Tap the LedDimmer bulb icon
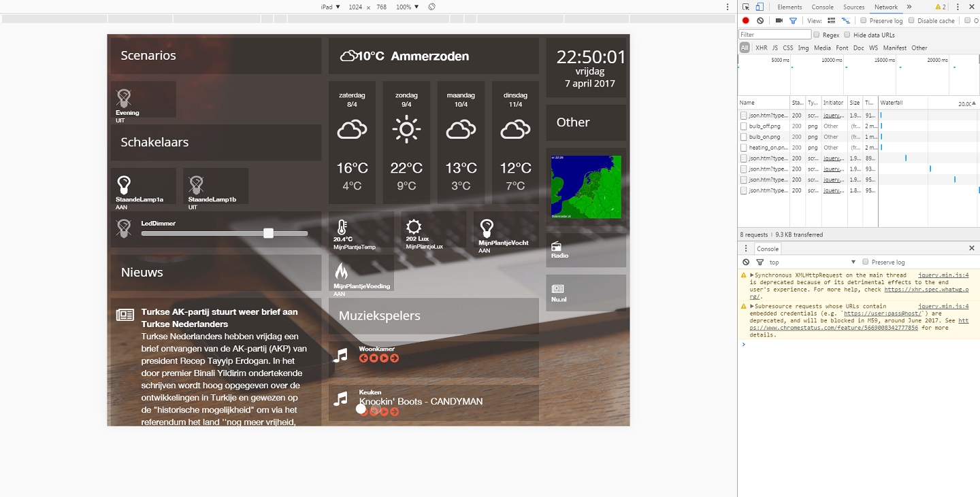Viewport: 980px width, 497px height. (x=124, y=228)
